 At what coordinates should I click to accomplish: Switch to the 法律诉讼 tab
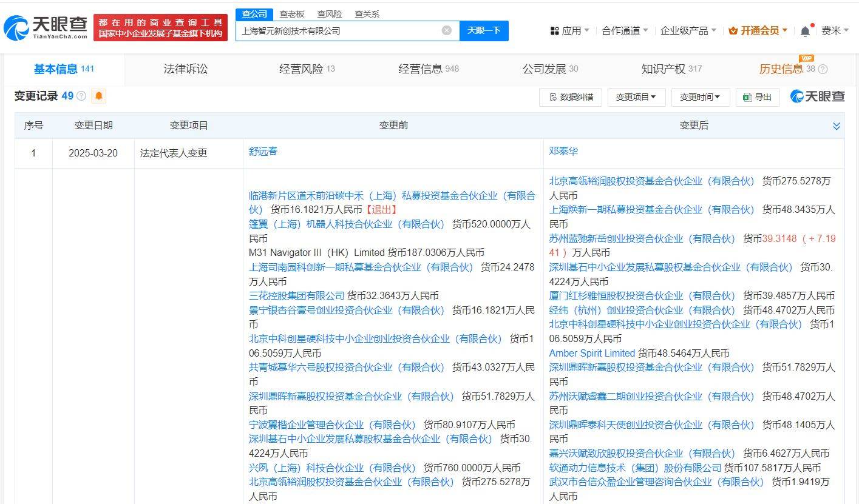point(185,69)
